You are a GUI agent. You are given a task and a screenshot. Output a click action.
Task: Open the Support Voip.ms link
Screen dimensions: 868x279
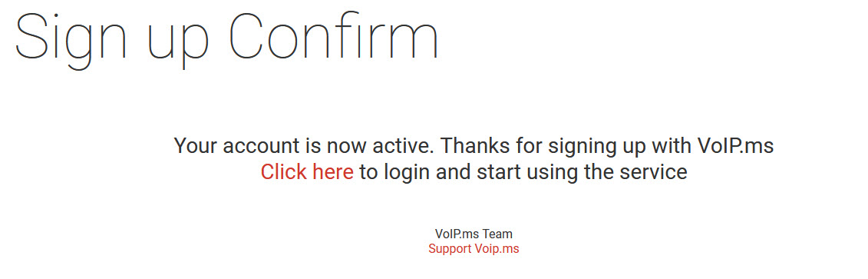click(474, 248)
